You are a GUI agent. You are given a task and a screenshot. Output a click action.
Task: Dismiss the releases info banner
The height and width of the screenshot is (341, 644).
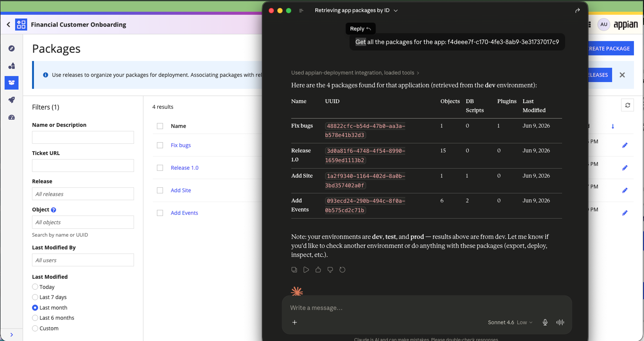[x=622, y=75]
